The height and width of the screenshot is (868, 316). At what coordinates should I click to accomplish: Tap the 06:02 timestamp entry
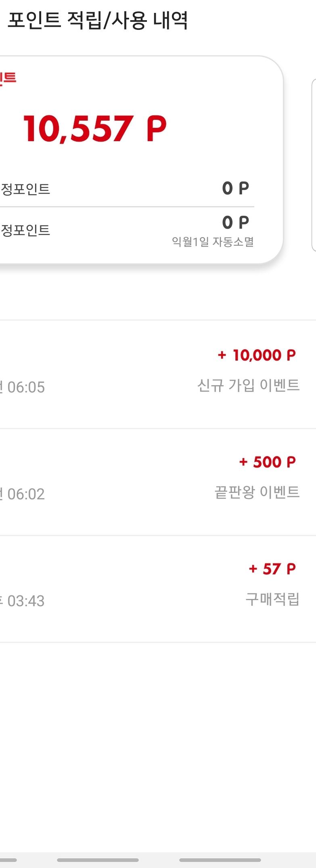tap(24, 494)
